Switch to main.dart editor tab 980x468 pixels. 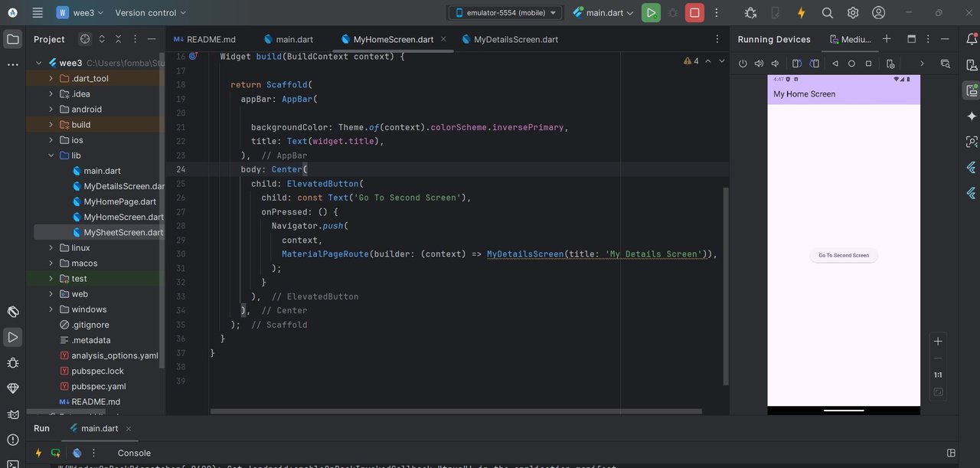click(289, 39)
